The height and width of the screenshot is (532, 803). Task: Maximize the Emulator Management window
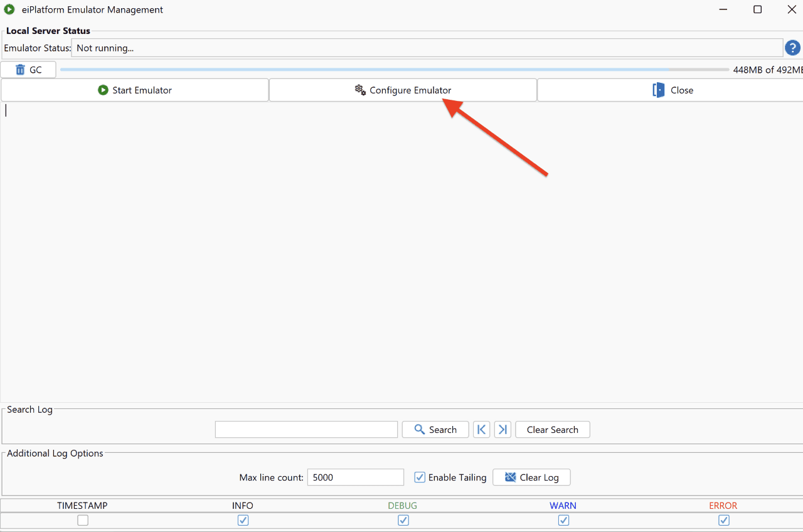click(757, 9)
